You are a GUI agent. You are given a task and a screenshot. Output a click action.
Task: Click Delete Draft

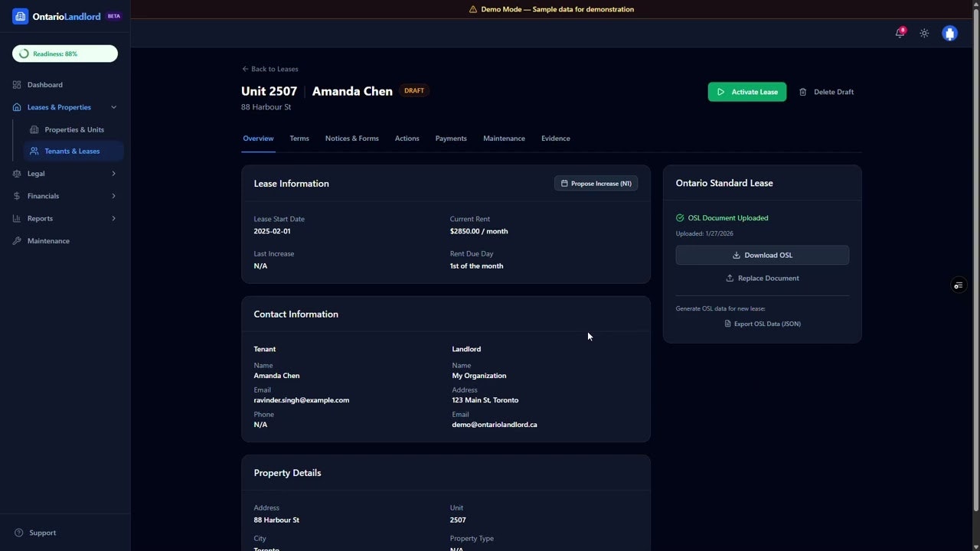826,92
